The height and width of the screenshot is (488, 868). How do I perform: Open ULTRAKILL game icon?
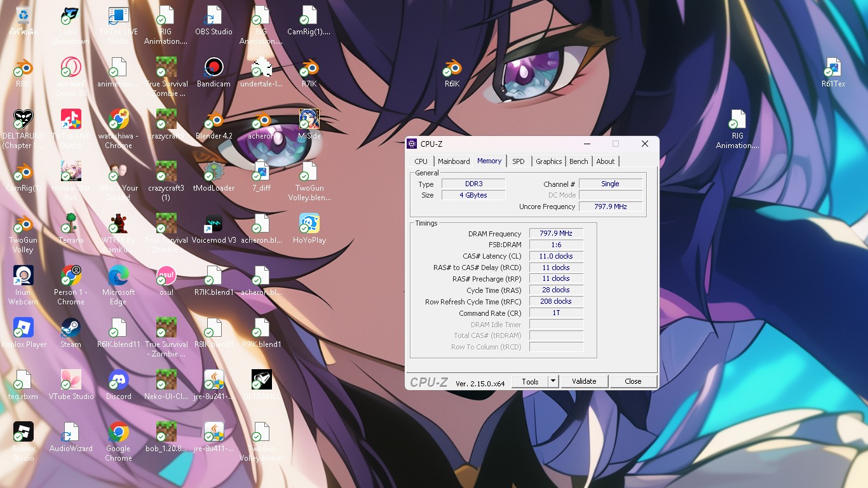(x=261, y=385)
